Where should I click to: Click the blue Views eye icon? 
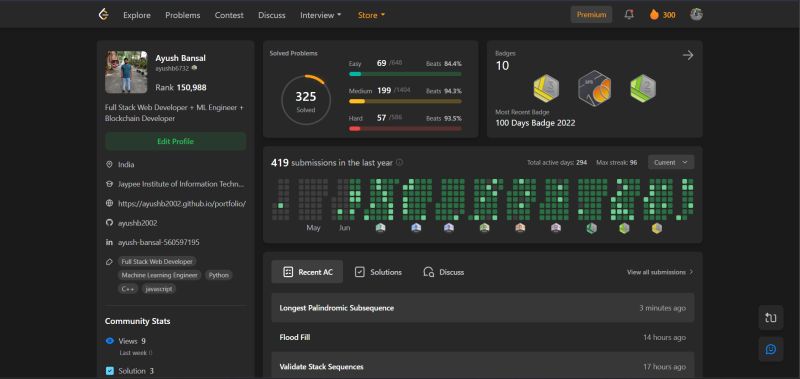point(110,341)
